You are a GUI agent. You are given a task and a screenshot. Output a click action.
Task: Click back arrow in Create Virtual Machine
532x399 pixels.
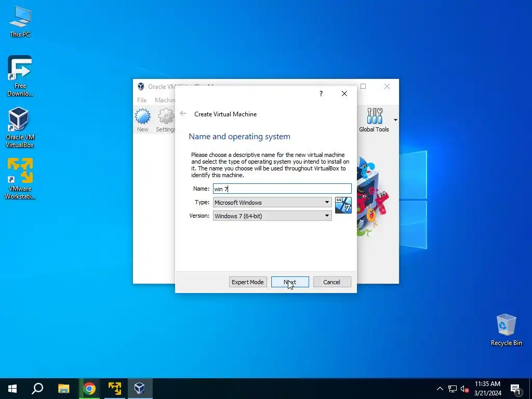183,114
